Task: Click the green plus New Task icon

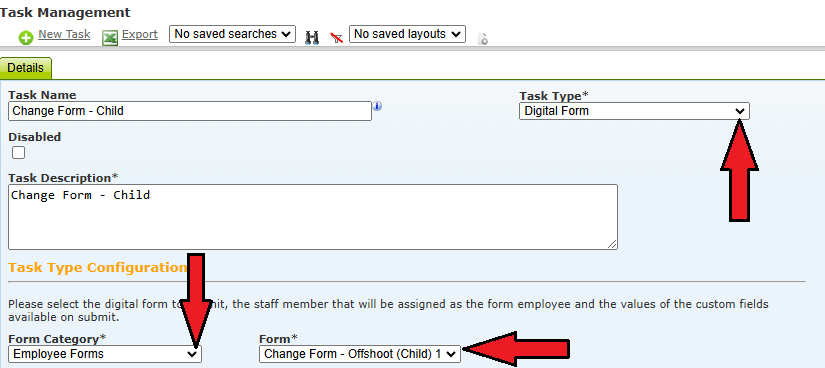Action: 26,38
